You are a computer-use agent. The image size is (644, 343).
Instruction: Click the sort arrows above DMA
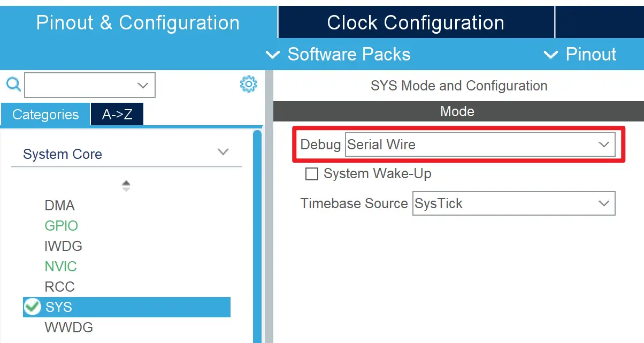(x=126, y=186)
